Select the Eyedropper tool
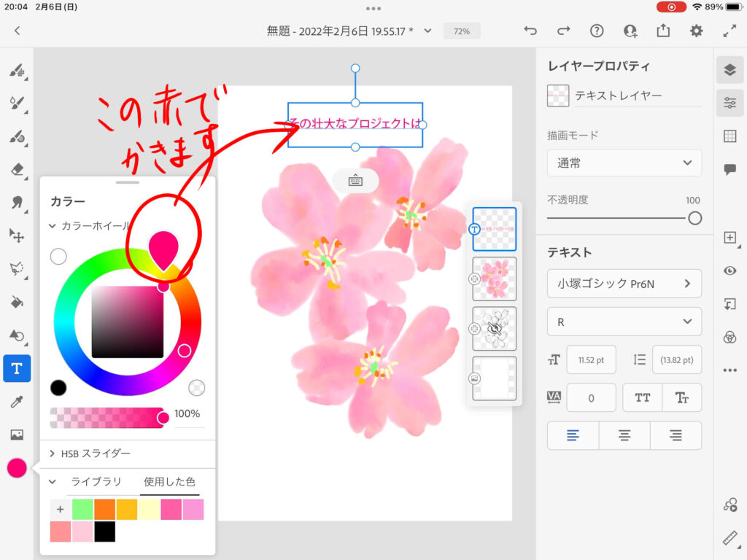Viewport: 747px width, 560px height. point(17,402)
